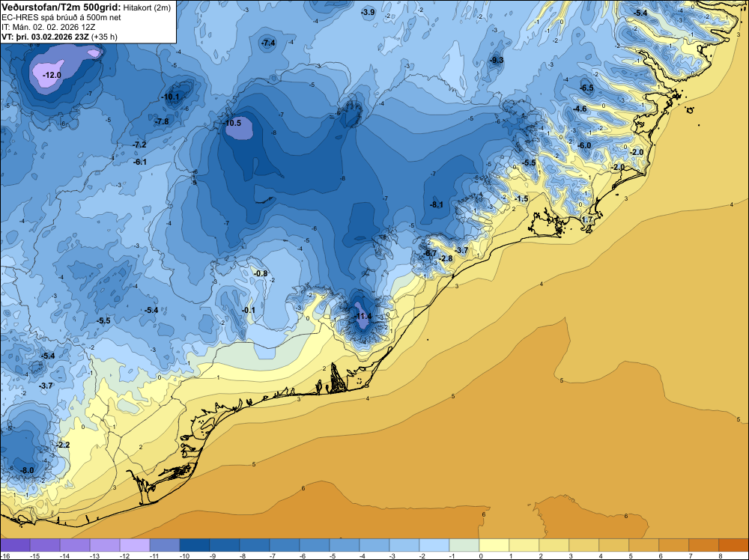Select the legend swatch starting at 3
This screenshot has width=749, height=560.
pyautogui.click(x=583, y=545)
